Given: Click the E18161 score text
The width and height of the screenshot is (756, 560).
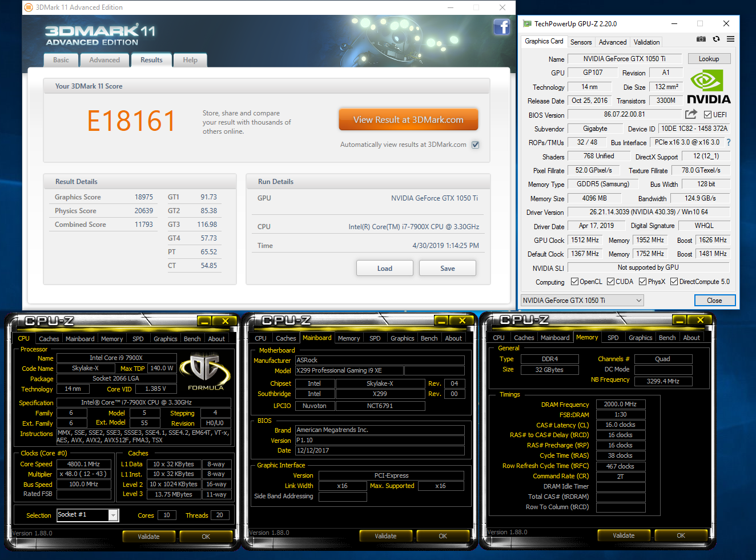Looking at the screenshot, I should (x=131, y=121).
